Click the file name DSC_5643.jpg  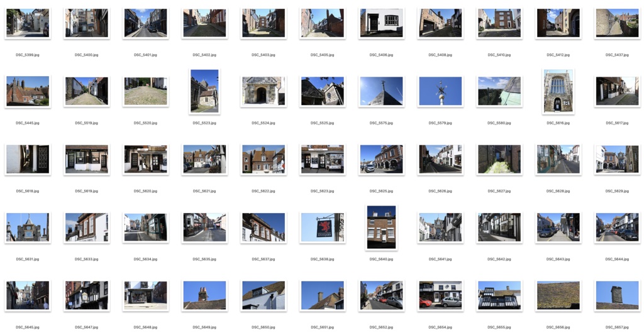pos(558,259)
